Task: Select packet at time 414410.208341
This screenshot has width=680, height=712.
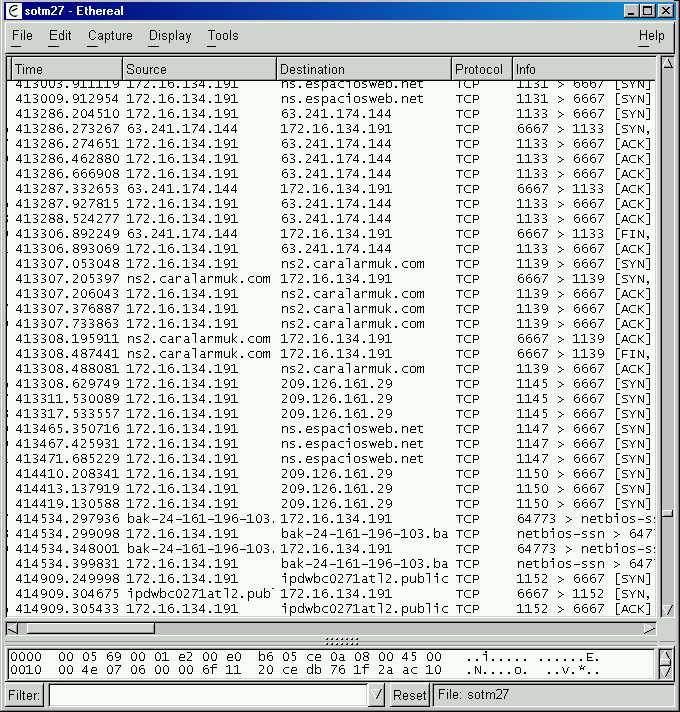Action: pyautogui.click(x=331, y=473)
